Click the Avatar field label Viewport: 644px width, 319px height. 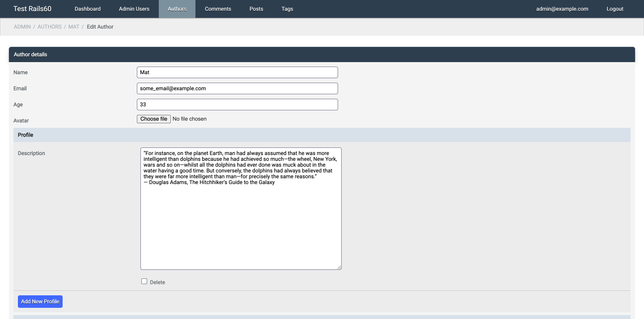(x=21, y=121)
